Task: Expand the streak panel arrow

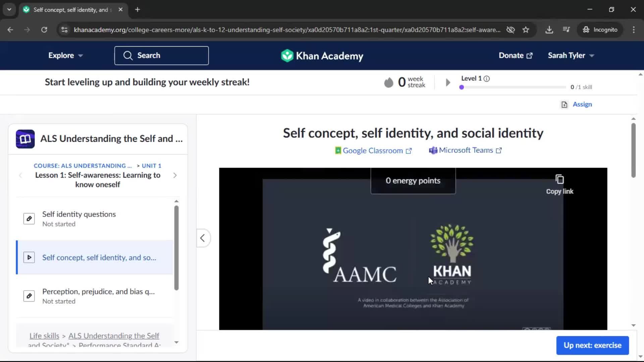Action: pos(448,82)
